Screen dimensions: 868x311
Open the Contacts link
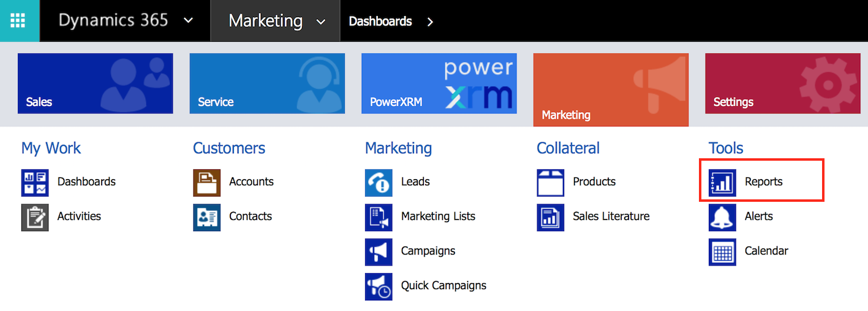pyautogui.click(x=251, y=216)
